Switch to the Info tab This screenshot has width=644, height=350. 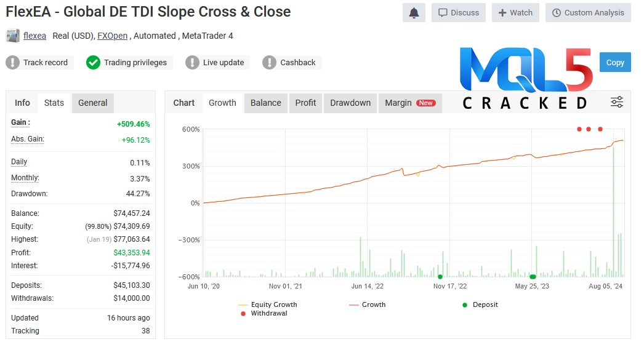click(x=22, y=103)
